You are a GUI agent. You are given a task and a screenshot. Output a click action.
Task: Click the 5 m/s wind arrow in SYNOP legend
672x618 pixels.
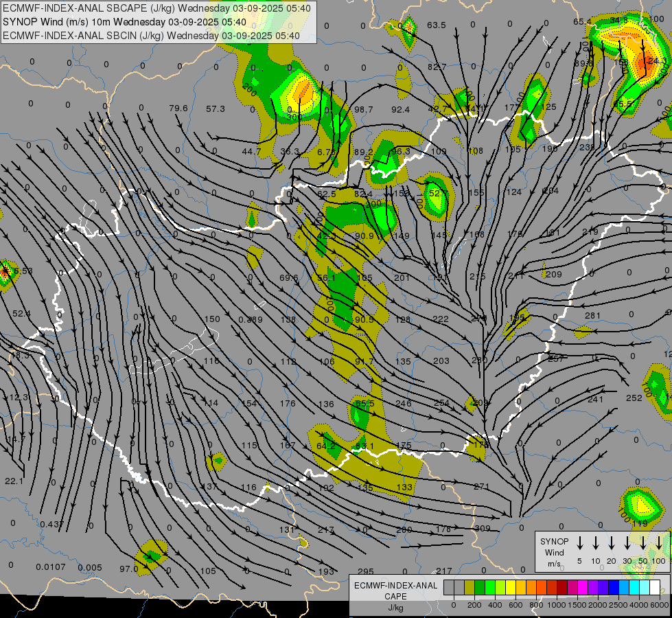[x=580, y=543]
